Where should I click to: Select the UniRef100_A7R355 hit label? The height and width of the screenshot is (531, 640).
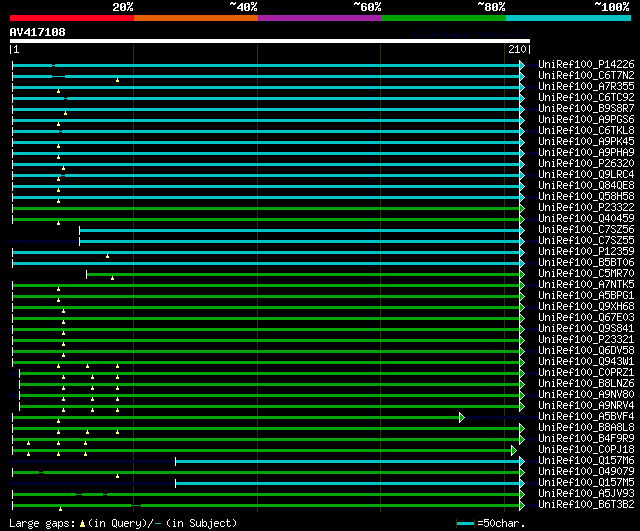586,86
